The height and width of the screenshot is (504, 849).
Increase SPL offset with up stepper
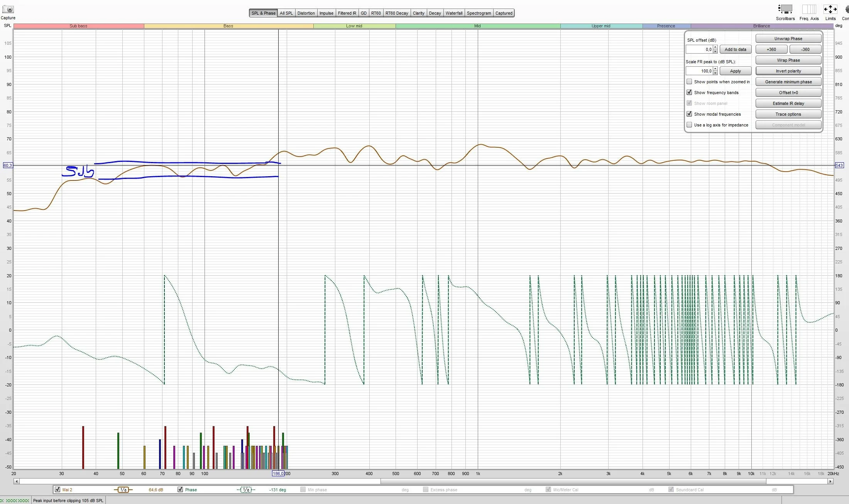click(715, 47)
